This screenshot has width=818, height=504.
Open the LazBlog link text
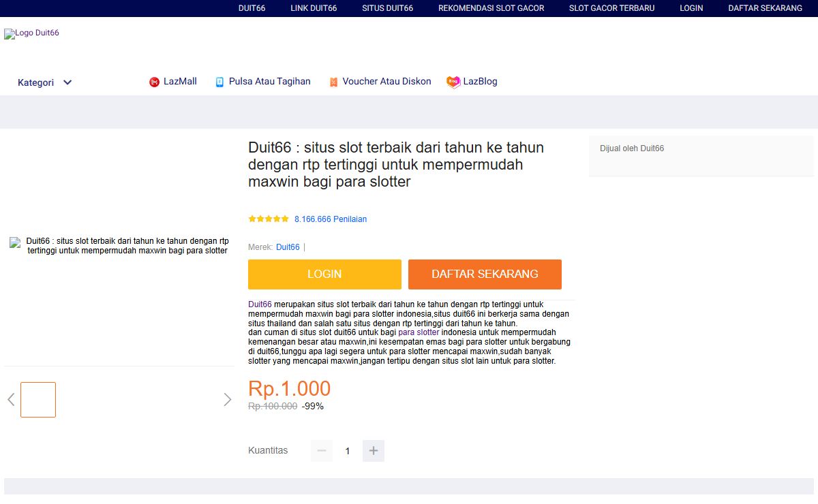point(481,81)
